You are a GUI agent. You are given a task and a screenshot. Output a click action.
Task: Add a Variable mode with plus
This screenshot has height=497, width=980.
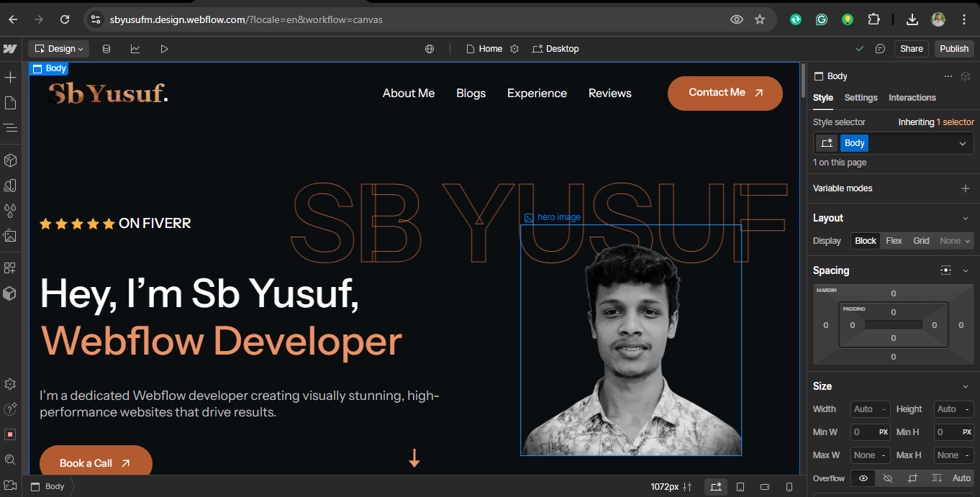(966, 188)
